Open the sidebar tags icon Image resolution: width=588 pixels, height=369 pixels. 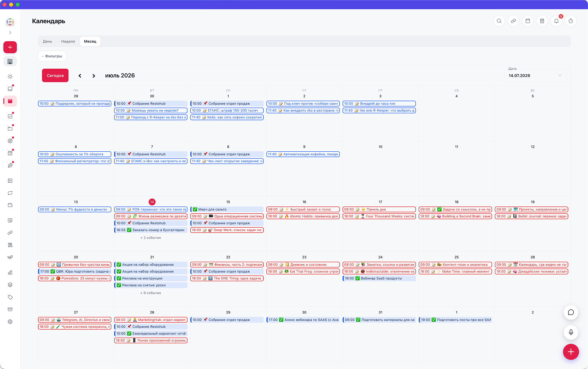[x=10, y=297]
